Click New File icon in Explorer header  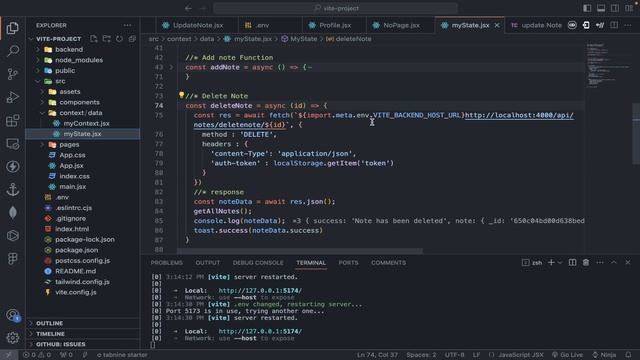pyautogui.click(x=94, y=39)
